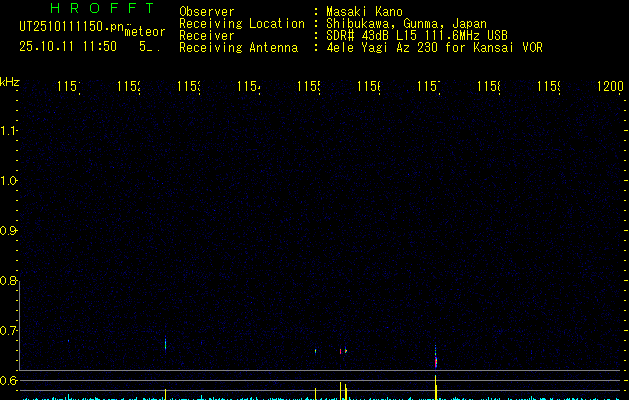The width and height of the screenshot is (629, 400).
Task: Click the 0.9 frequency axis label
Action: tap(8, 231)
